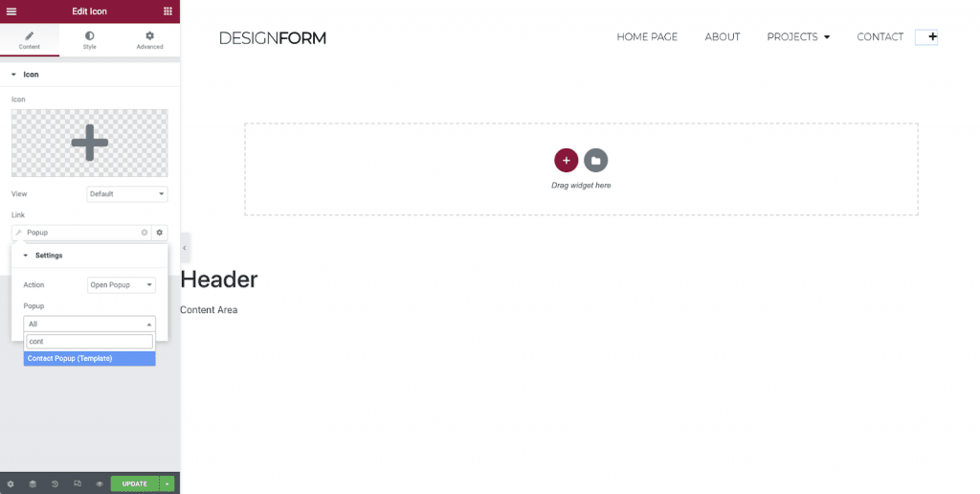Click the Preview Changes eye icon
This screenshot has width=980, height=494.
(x=100, y=483)
